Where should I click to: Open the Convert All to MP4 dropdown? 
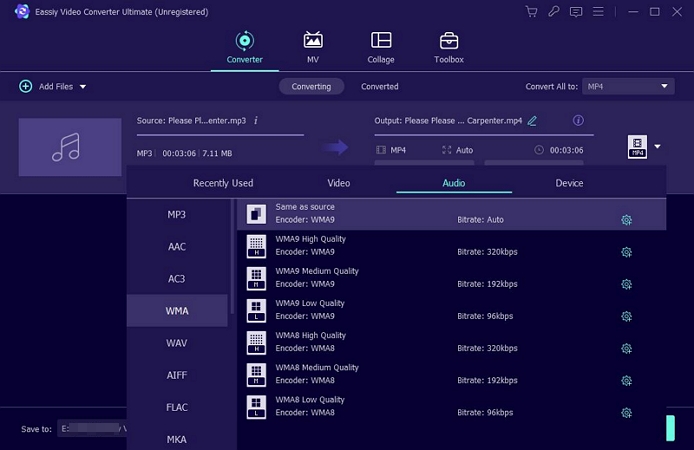[x=628, y=86]
